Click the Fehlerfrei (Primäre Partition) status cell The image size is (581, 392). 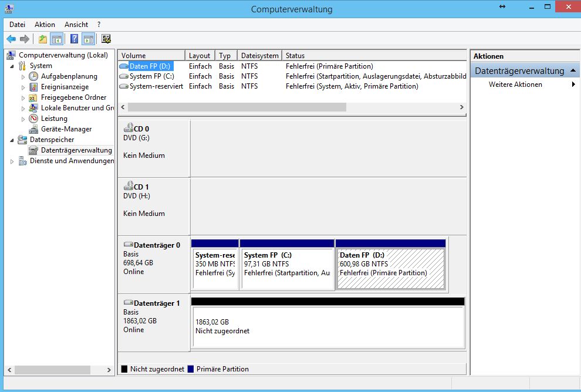(x=329, y=66)
